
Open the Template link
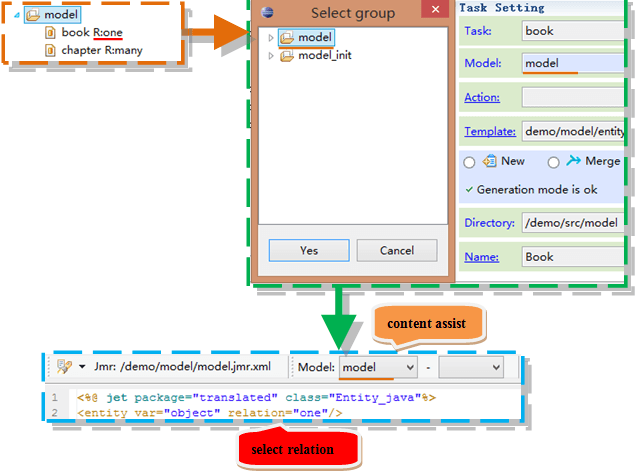click(490, 131)
